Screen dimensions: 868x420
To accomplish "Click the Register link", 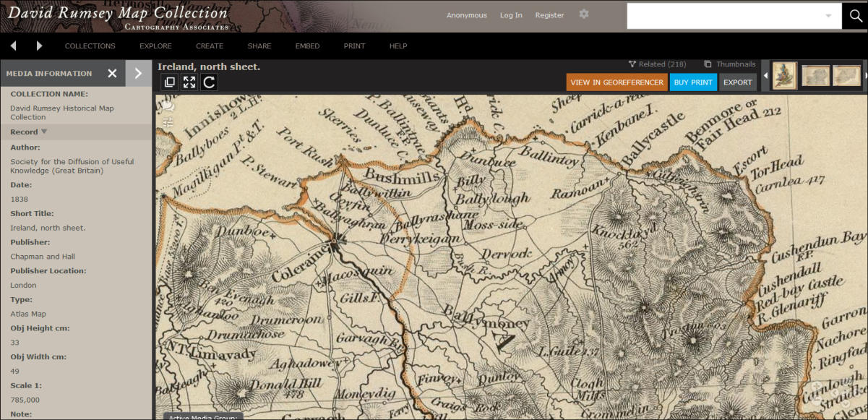I will tap(549, 15).
